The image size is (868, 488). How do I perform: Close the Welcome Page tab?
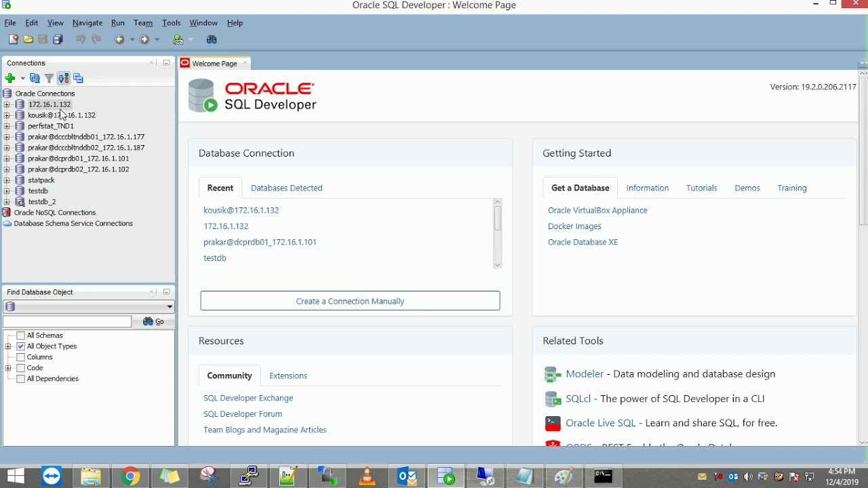245,63
